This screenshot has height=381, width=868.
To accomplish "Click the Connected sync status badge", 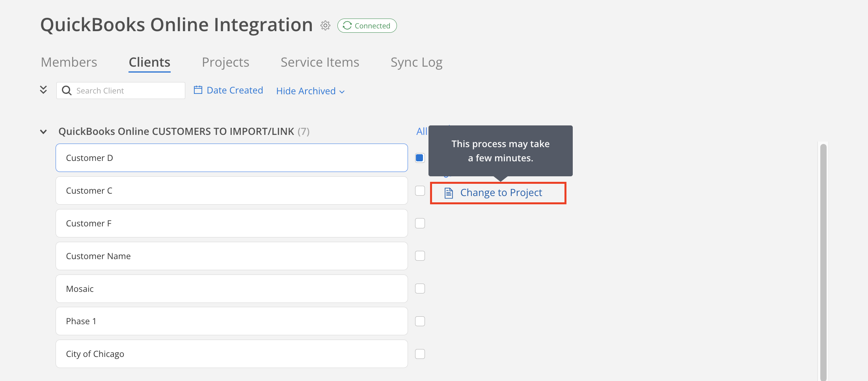I will 367,26.
